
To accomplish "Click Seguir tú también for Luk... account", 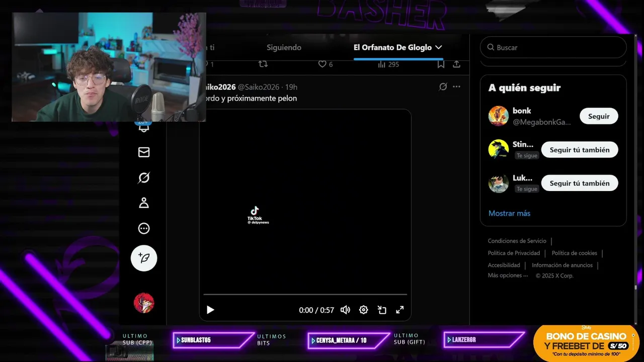I will pyautogui.click(x=580, y=184).
